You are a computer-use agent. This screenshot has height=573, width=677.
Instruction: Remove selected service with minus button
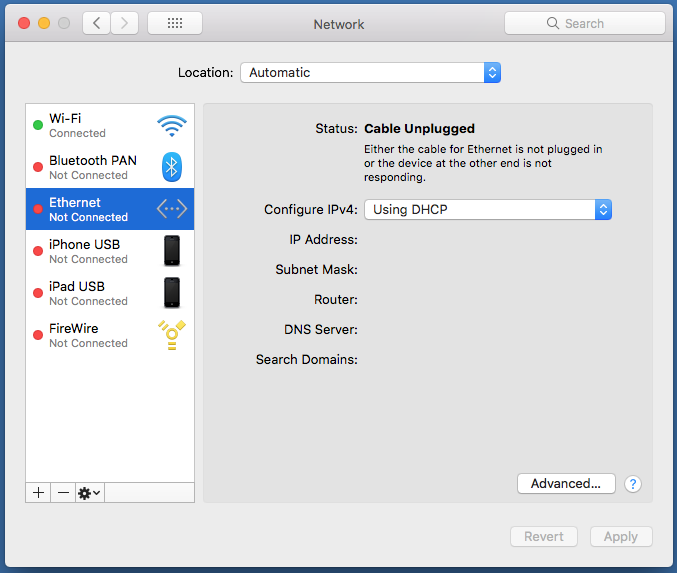click(x=63, y=493)
